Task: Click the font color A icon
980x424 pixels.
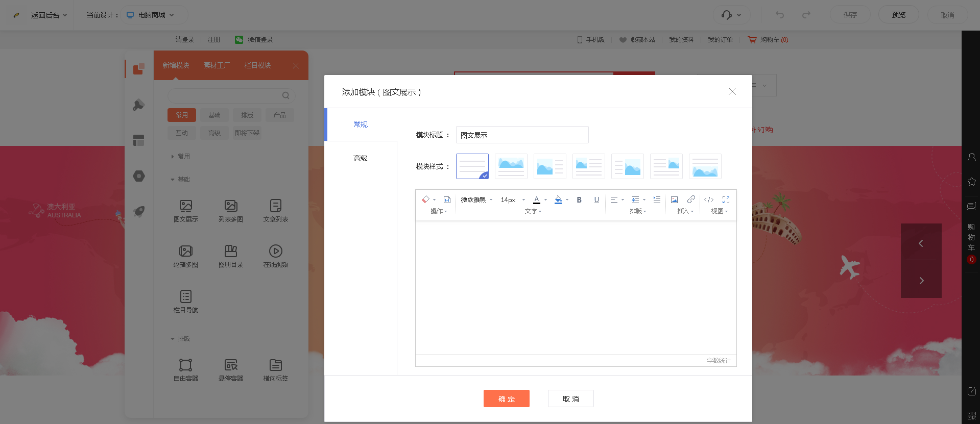Action: pos(537,199)
